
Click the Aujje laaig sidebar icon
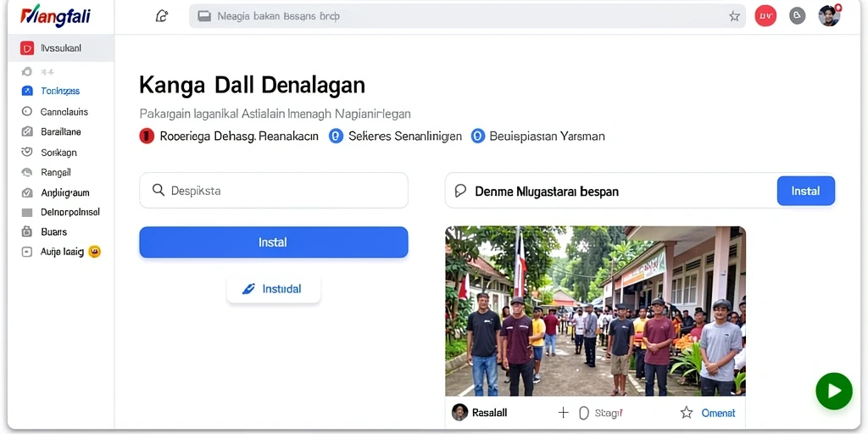tap(26, 252)
